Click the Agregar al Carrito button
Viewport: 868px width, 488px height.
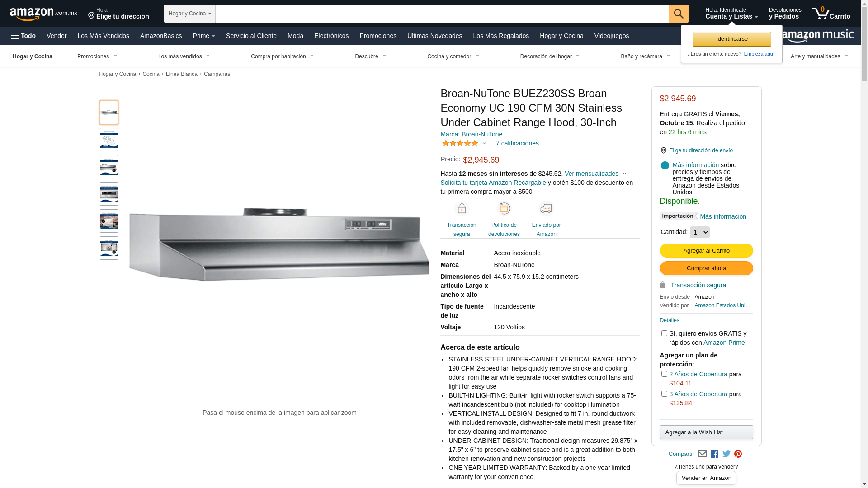click(x=706, y=251)
